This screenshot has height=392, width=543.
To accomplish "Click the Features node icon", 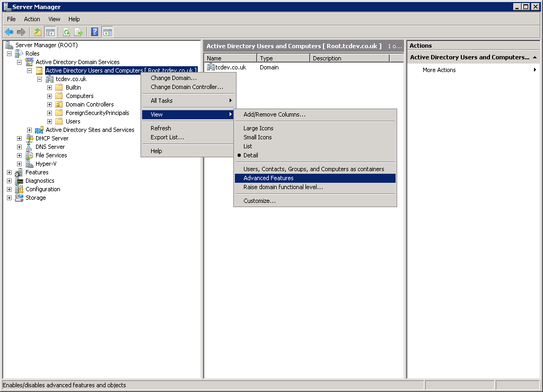I will coord(19,172).
